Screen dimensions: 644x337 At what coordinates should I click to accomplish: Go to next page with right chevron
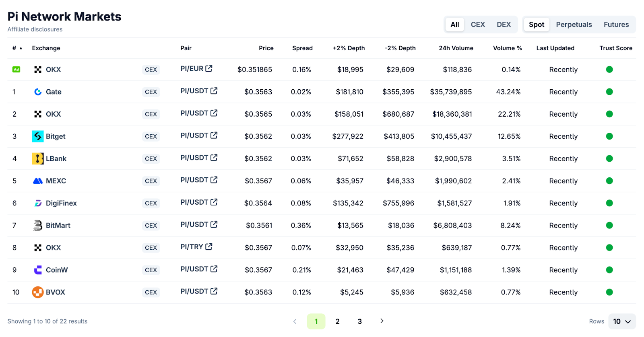click(x=382, y=321)
